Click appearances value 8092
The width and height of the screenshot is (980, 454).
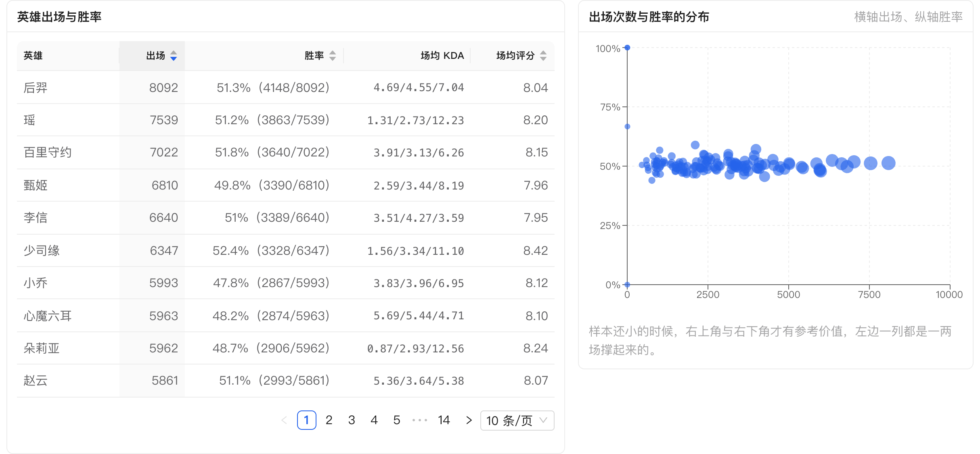(x=163, y=87)
